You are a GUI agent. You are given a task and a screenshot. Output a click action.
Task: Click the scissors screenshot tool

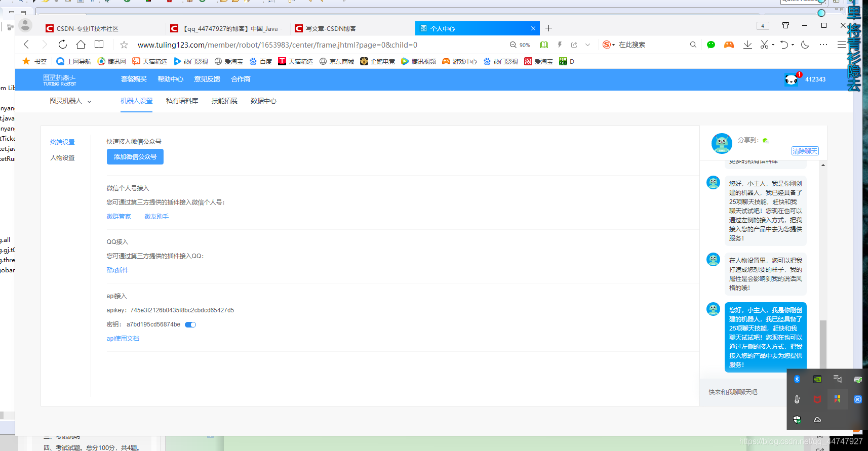click(x=764, y=45)
